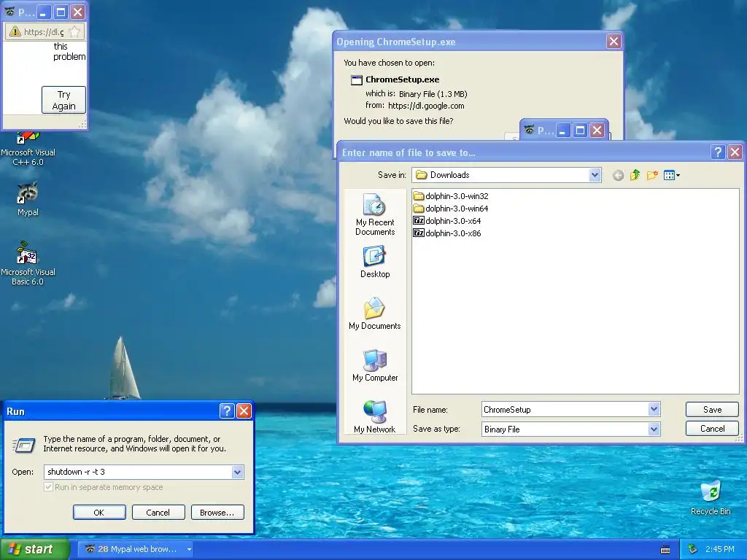Open the View Menu icon in the save dialog
This screenshot has width=747, height=560.
click(670, 175)
